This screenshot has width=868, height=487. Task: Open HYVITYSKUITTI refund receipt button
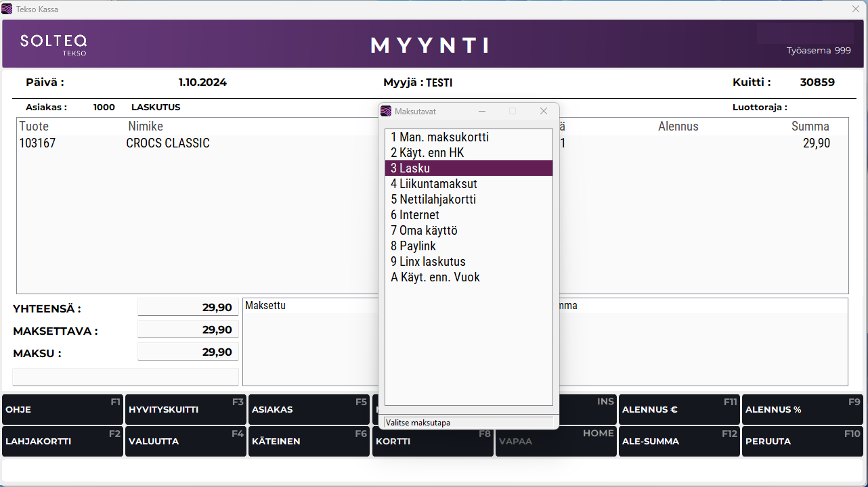[186, 410]
